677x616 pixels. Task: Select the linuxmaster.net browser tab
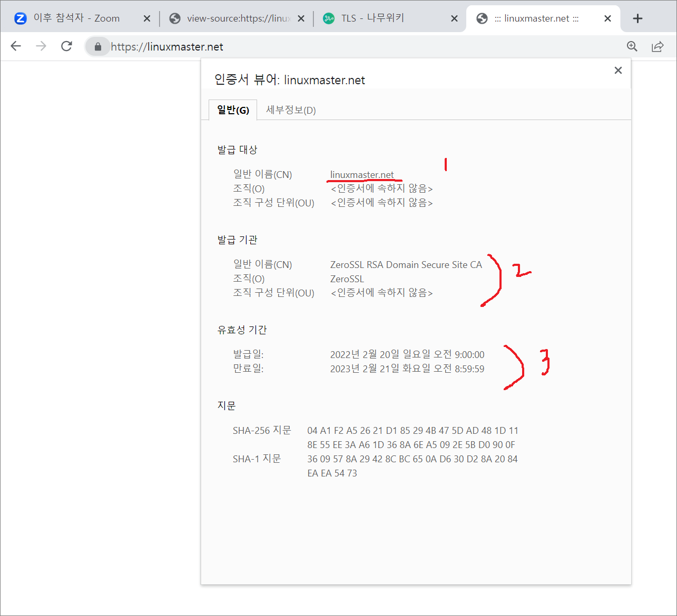tap(543, 18)
